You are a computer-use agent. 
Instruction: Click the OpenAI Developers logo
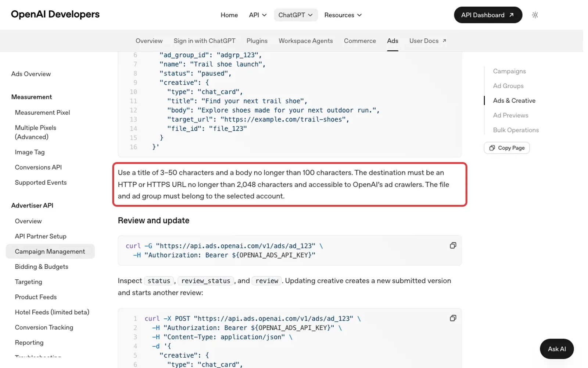[x=55, y=14]
